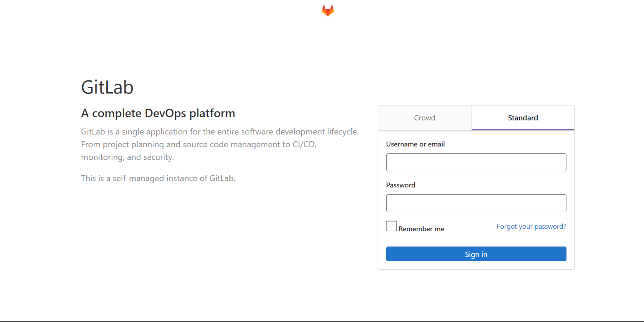Viewport: 644px width, 322px height.
Task: Click the Sign in button
Action: click(476, 254)
